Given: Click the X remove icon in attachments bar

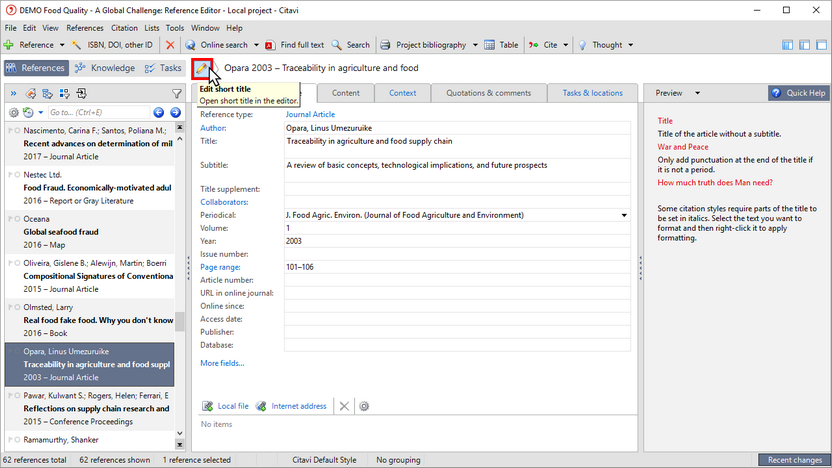Looking at the screenshot, I should pos(344,406).
